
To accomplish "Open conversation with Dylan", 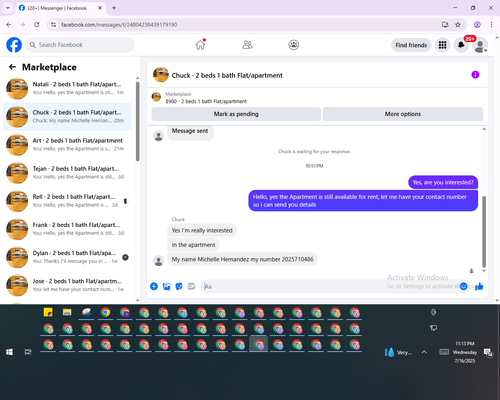I will (68, 257).
